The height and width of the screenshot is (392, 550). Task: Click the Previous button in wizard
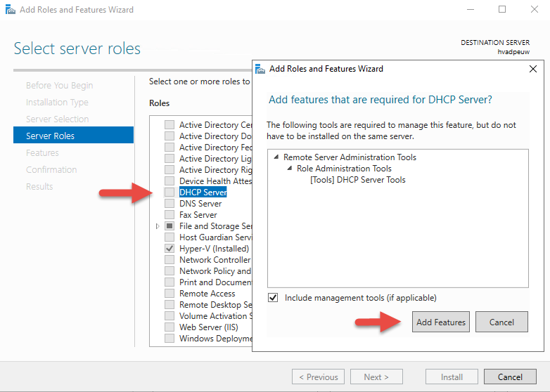pos(318,377)
